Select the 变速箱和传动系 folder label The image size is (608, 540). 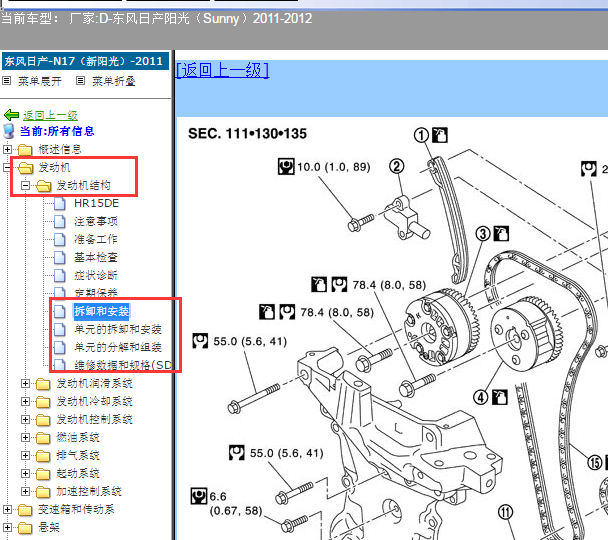tap(76, 509)
